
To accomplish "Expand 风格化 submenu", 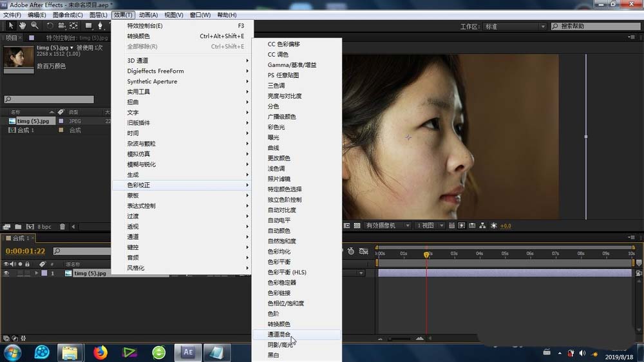I will pos(183,268).
